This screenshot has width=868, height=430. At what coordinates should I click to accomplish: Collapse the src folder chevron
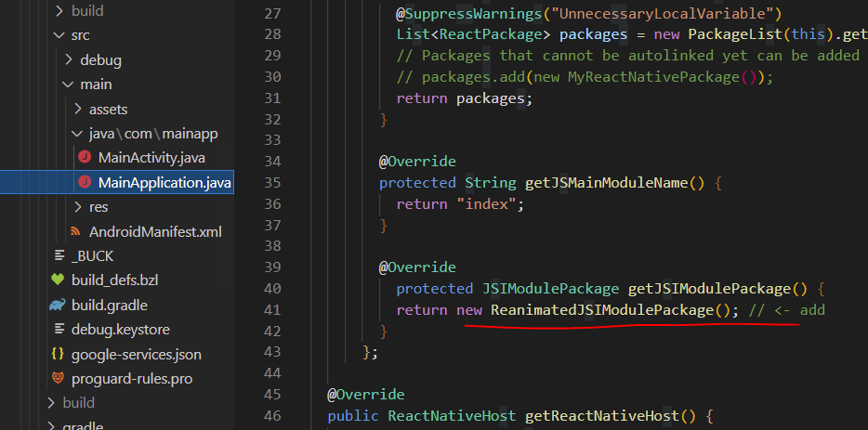pyautogui.click(x=59, y=35)
